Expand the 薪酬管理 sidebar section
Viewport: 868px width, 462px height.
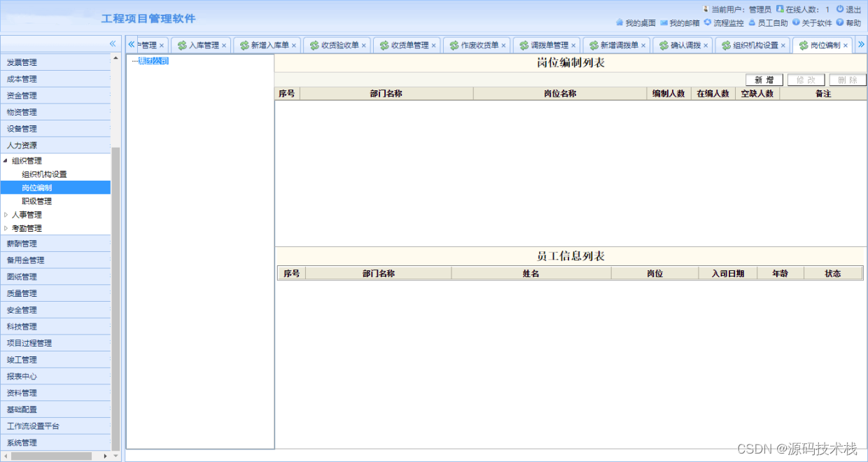pyautogui.click(x=55, y=244)
